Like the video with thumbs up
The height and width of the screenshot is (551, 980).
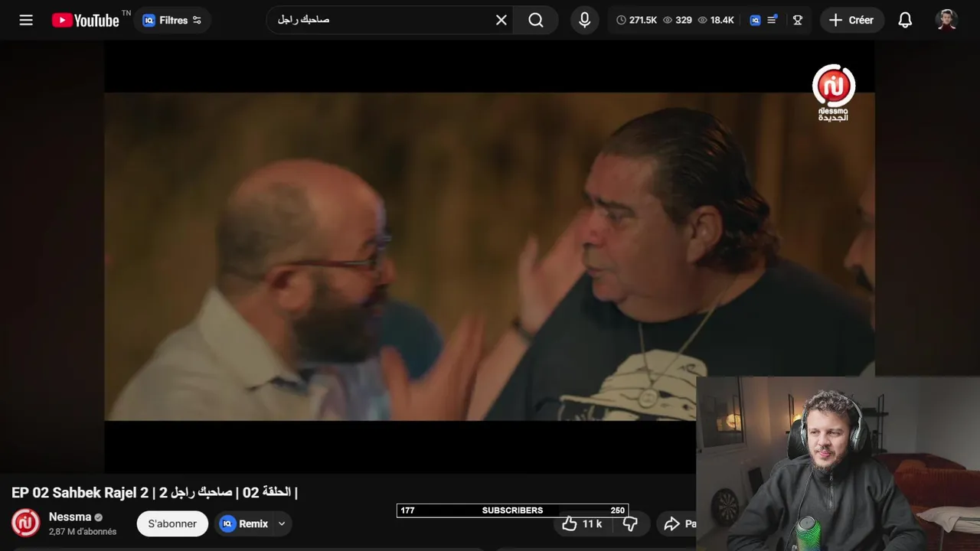click(581, 523)
